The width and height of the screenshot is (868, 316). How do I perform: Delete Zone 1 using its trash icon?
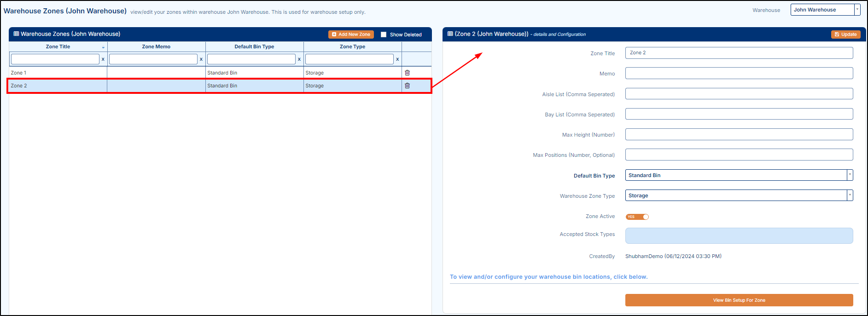pos(407,73)
